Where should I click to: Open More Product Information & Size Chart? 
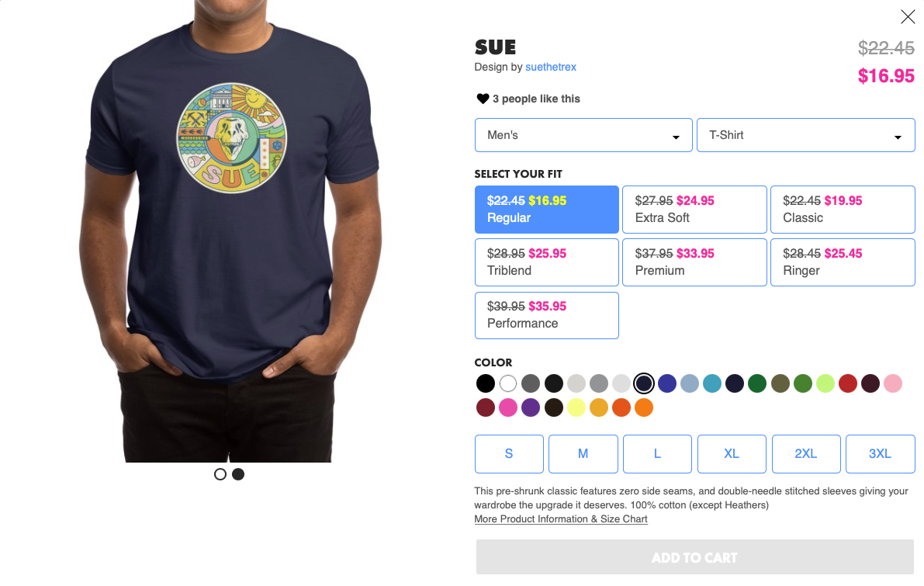[x=561, y=519]
